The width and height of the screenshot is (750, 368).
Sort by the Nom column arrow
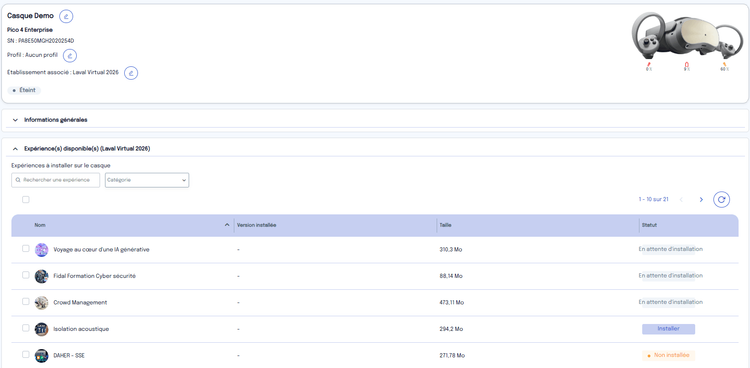(x=227, y=225)
